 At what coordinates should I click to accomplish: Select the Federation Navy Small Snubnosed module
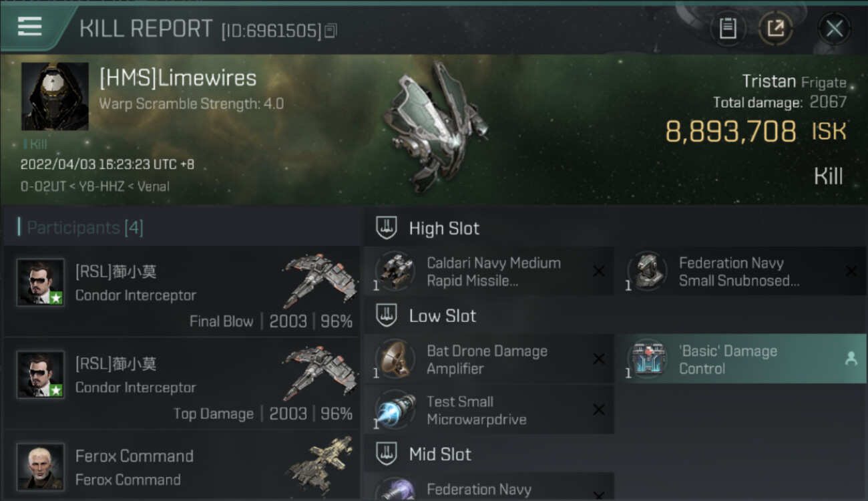pos(741,271)
